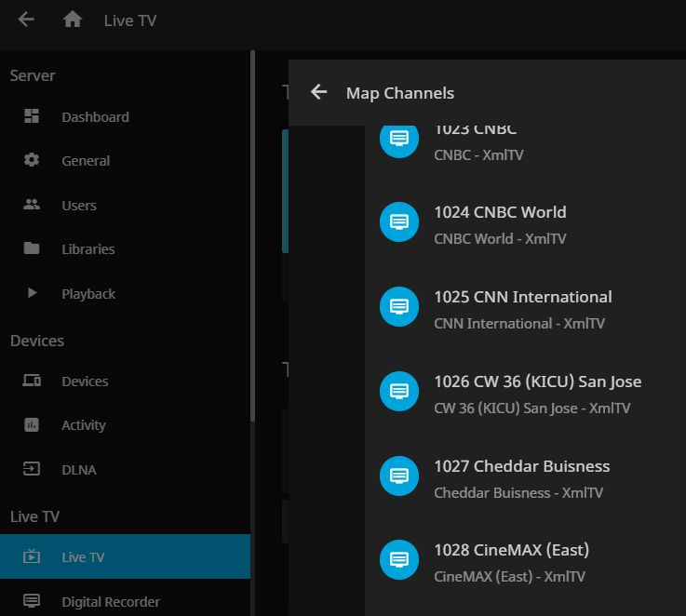Viewport: 686px width, 616px height.
Task: Select the 1025 CNN International channel title
Action: pos(523,297)
